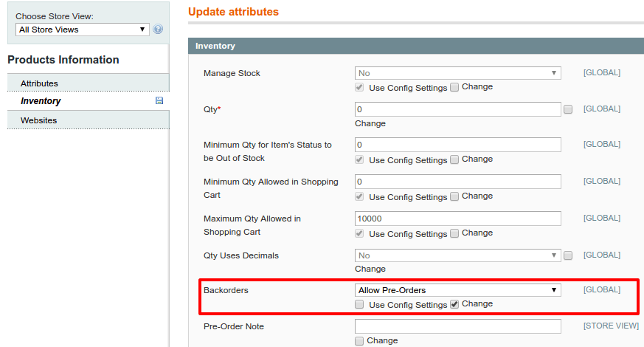The image size is (644, 347).
Task: Click the save icon next to Inventory tab
Action: (x=159, y=100)
